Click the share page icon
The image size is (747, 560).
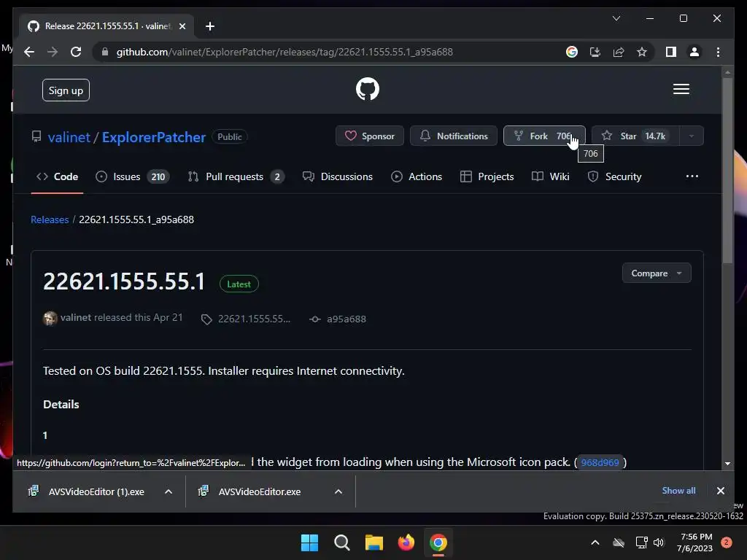pyautogui.click(x=619, y=52)
